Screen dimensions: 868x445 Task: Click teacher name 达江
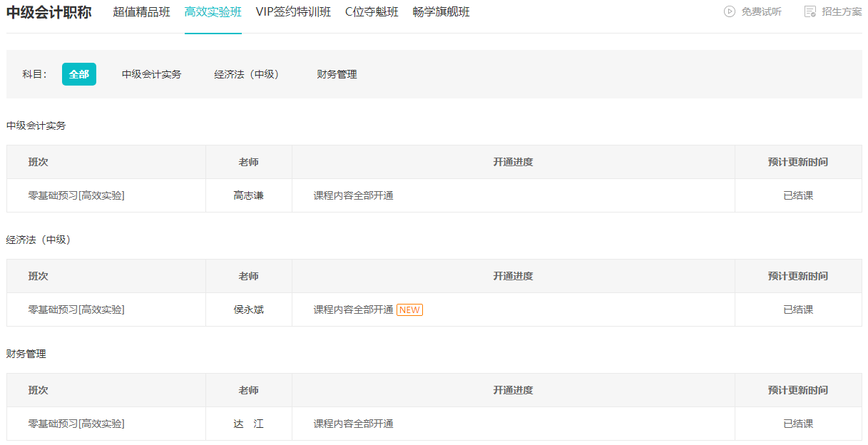248,424
